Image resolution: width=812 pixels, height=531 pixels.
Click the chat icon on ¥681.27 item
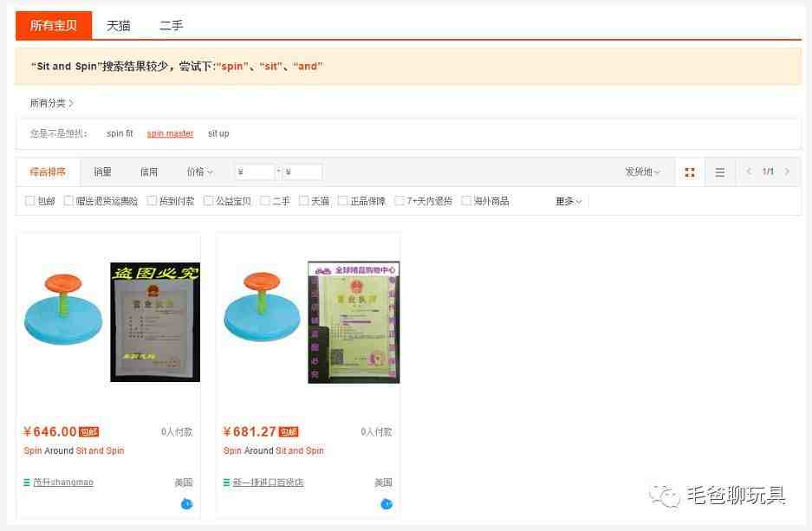pyautogui.click(x=387, y=503)
